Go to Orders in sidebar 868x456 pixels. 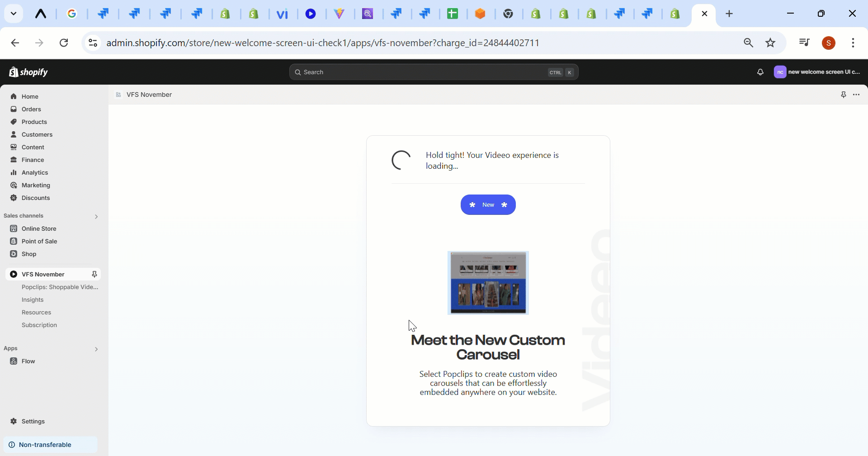coord(31,109)
